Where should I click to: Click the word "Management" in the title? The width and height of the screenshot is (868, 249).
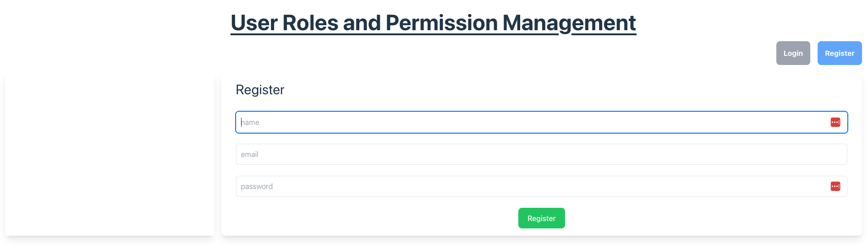click(x=569, y=23)
